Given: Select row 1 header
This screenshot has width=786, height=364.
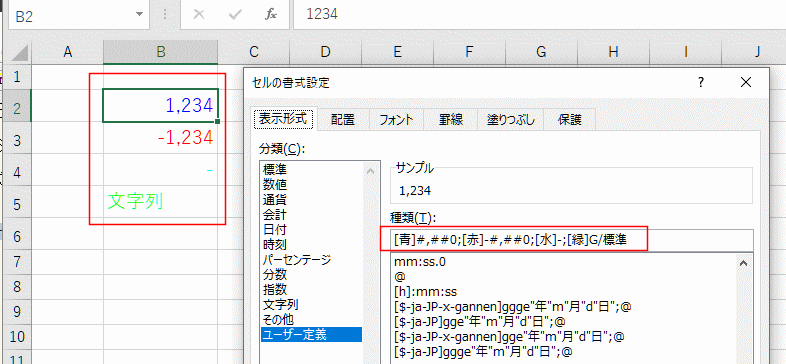Looking at the screenshot, I should tap(18, 77).
